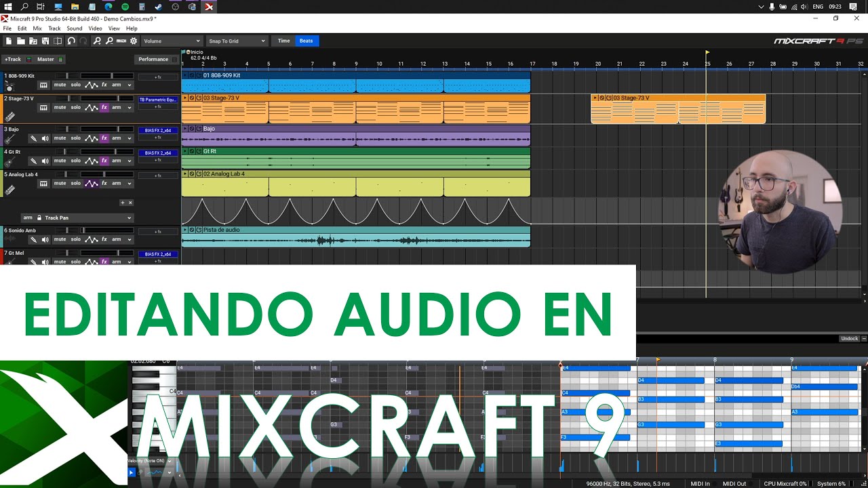Click the Undock button
The width and height of the screenshot is (868, 488).
[x=850, y=338]
